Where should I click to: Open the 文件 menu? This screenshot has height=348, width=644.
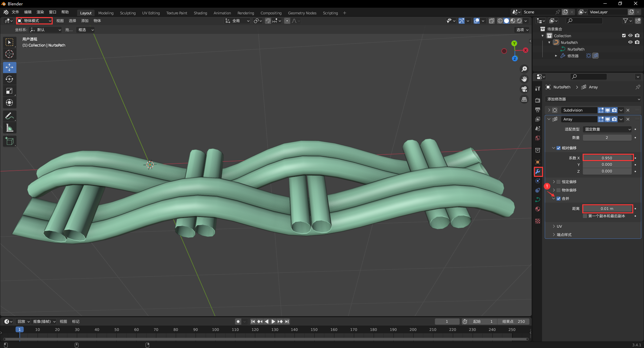tap(15, 12)
